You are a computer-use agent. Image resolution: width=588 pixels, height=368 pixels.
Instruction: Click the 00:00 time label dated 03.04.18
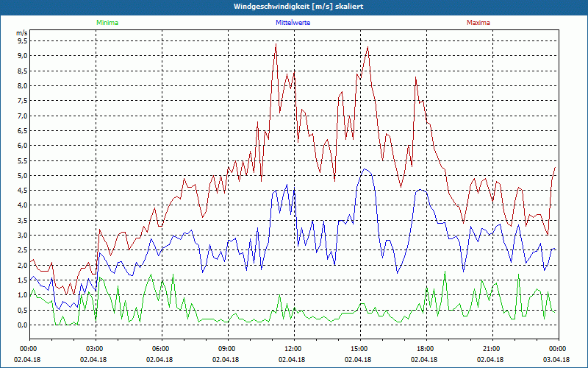[559, 349]
